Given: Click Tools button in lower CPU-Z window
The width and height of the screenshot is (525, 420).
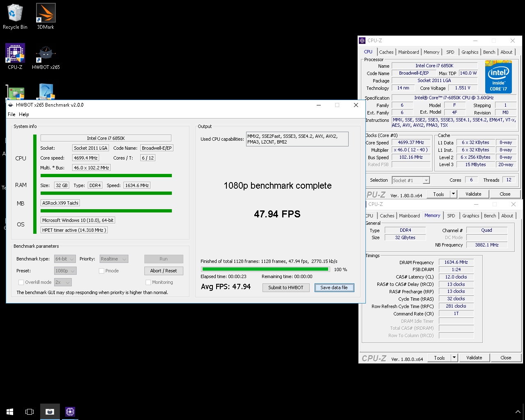Looking at the screenshot, I should [439, 358].
